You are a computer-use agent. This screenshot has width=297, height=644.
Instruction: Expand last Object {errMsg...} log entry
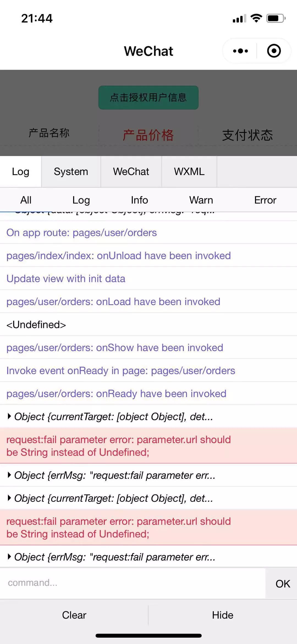pos(148,557)
